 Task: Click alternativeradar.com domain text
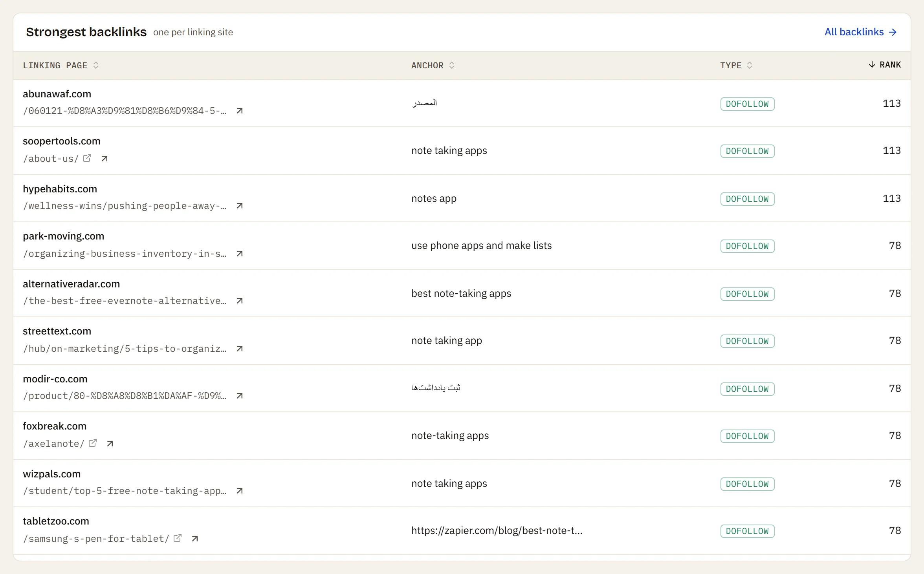[71, 284]
